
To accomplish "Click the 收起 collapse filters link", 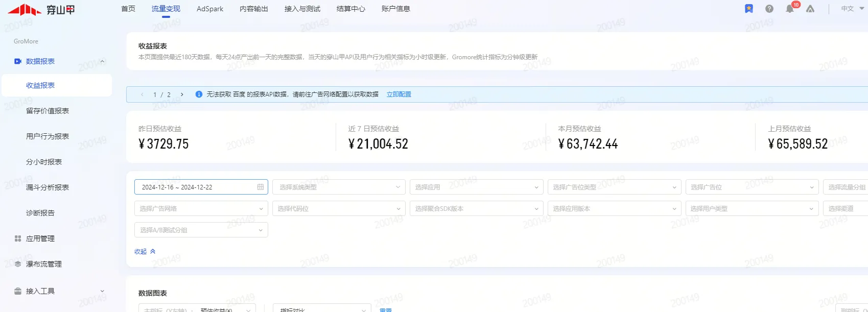I will (140, 251).
